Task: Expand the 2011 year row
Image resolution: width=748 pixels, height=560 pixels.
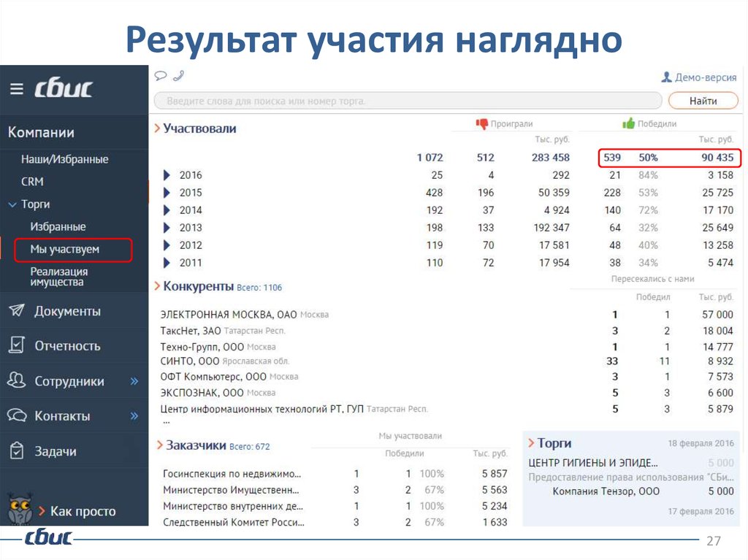Action: coord(167,263)
